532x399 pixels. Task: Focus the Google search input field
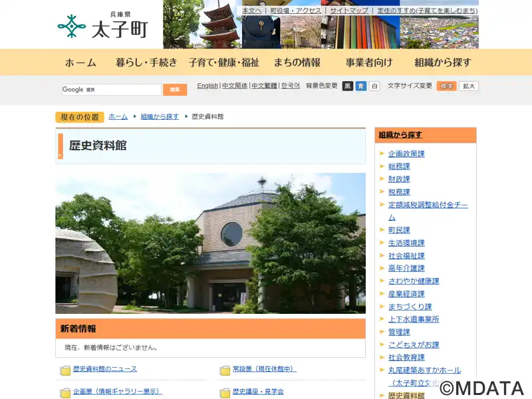point(112,90)
